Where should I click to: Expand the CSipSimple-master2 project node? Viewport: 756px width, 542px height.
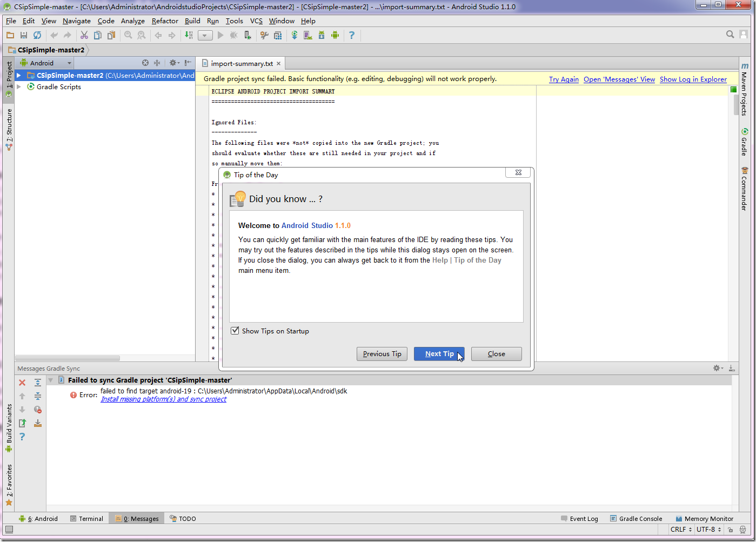pos(19,76)
